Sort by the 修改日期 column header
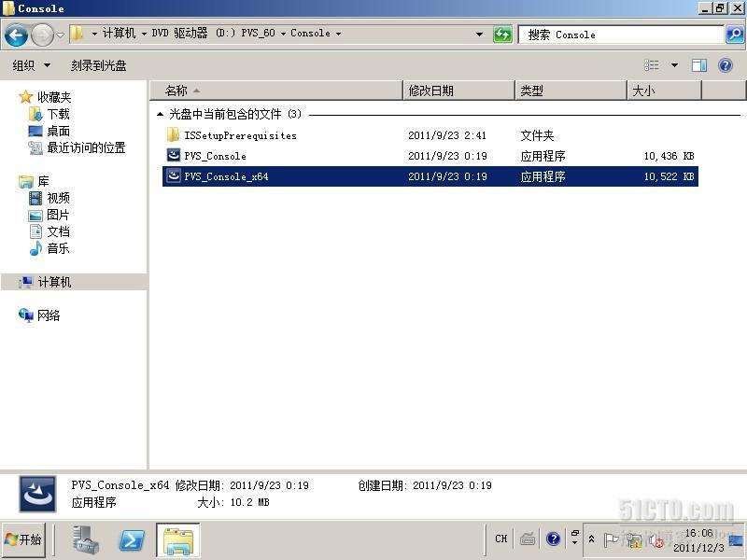747x560 pixels. 459,91
